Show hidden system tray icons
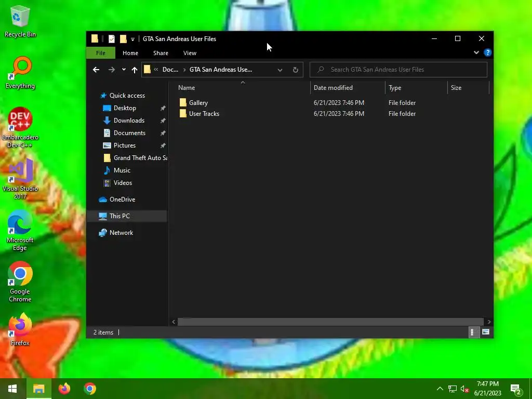Screen dimensions: 532x399 click(440, 389)
